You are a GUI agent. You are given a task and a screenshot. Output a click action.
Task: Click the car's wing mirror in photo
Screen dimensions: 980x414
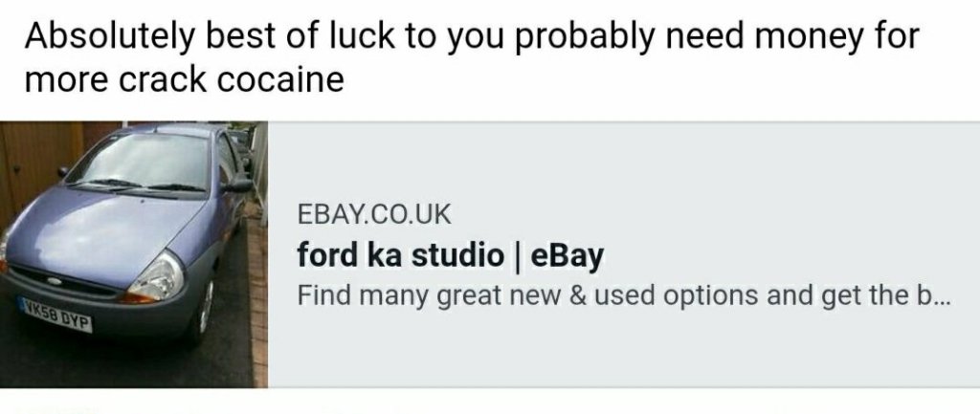(x=237, y=185)
